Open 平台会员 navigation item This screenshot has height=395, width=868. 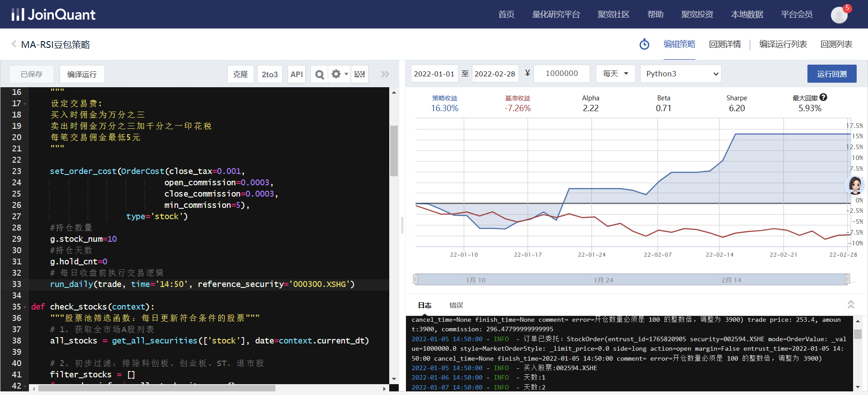(x=797, y=14)
